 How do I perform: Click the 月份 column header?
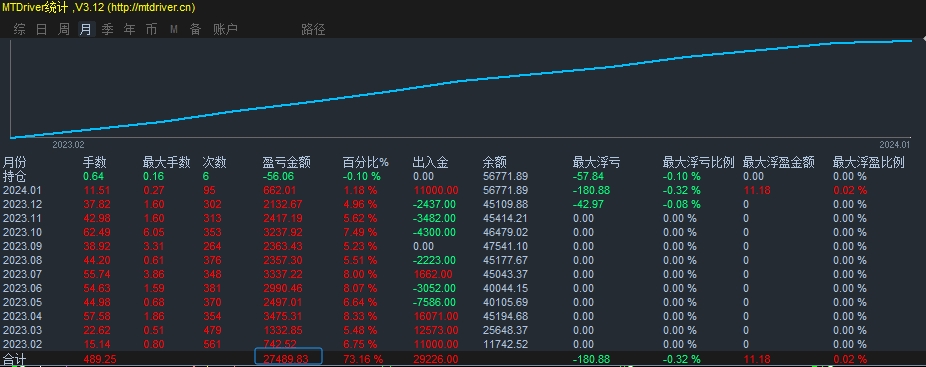pos(15,162)
